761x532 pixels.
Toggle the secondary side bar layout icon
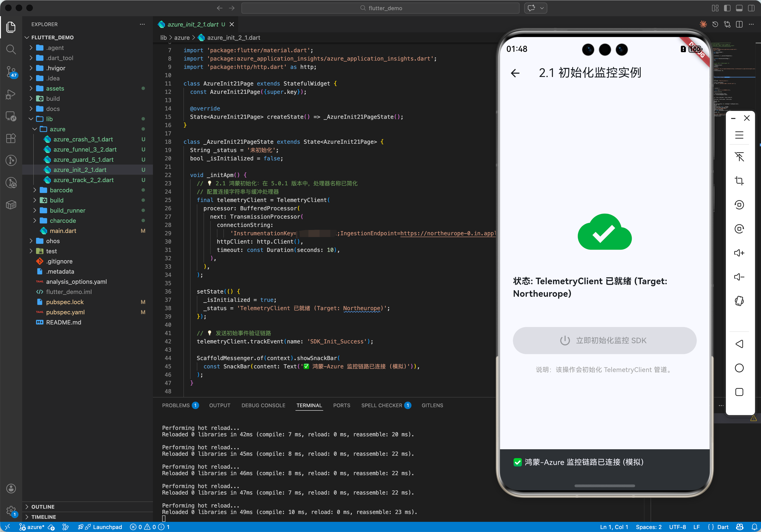tap(751, 8)
